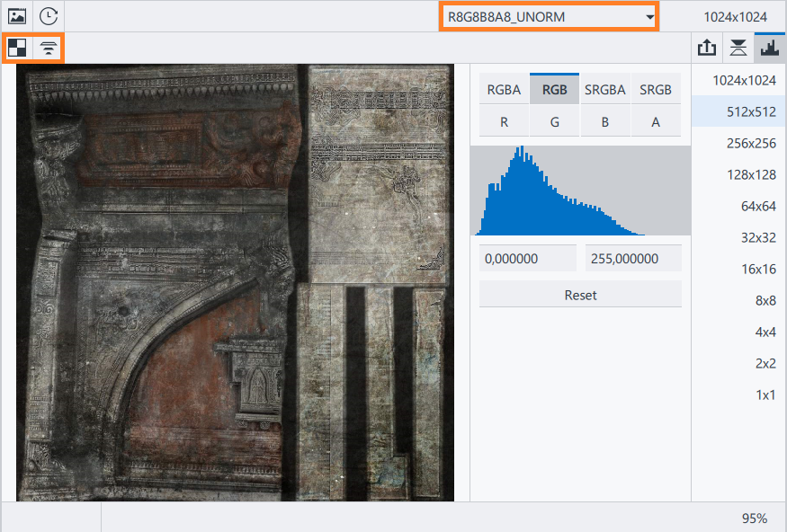The width and height of the screenshot is (787, 532).
Task: Click the export share icon
Action: click(707, 49)
